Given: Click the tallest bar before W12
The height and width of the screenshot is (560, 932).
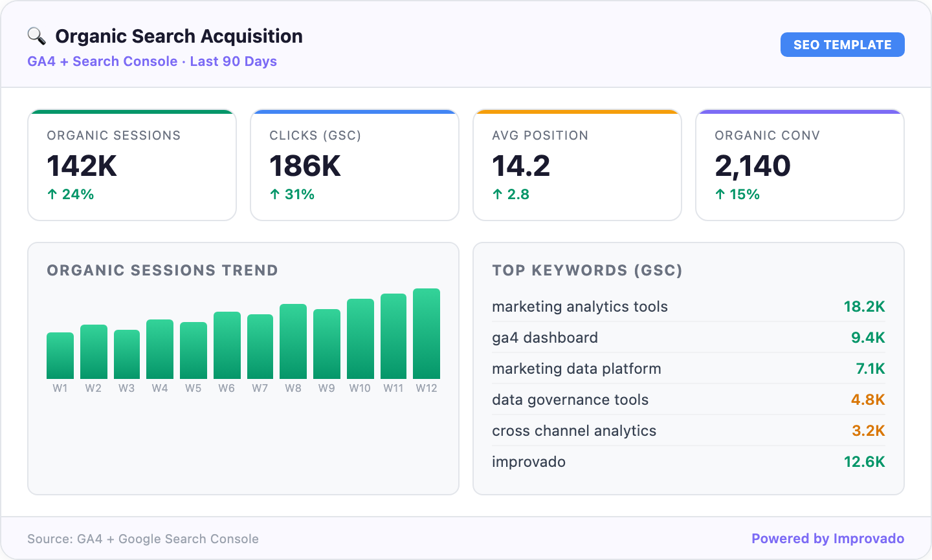Looking at the screenshot, I should pyautogui.click(x=393, y=335).
